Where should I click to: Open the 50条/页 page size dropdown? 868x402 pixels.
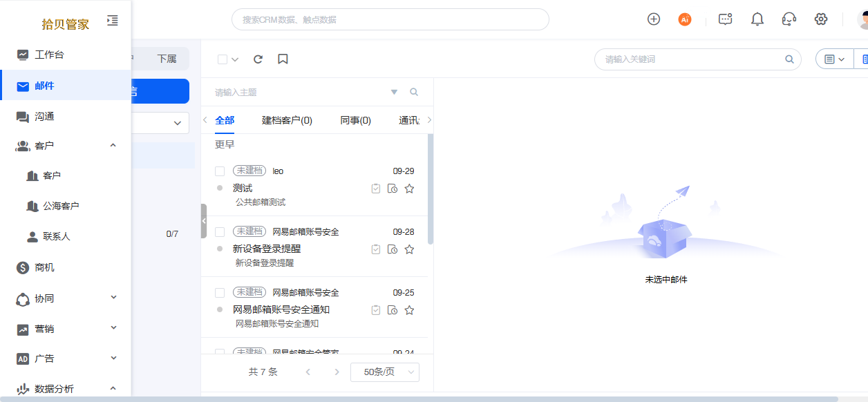[x=385, y=372]
